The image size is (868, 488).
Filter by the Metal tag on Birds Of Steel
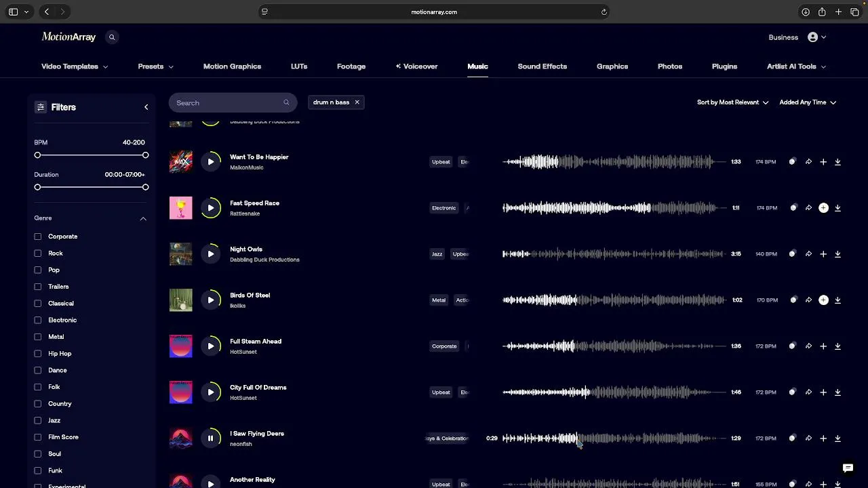click(x=439, y=300)
